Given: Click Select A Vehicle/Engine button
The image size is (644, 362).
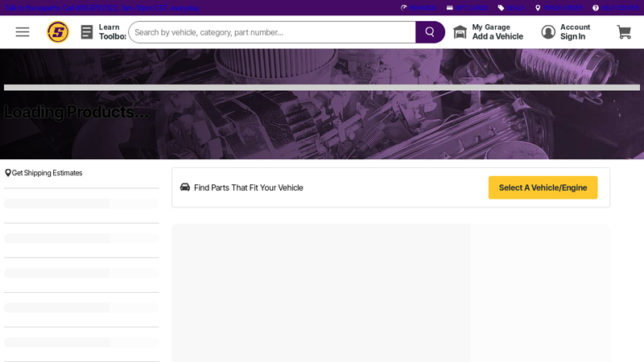Looking at the screenshot, I should [x=543, y=187].
